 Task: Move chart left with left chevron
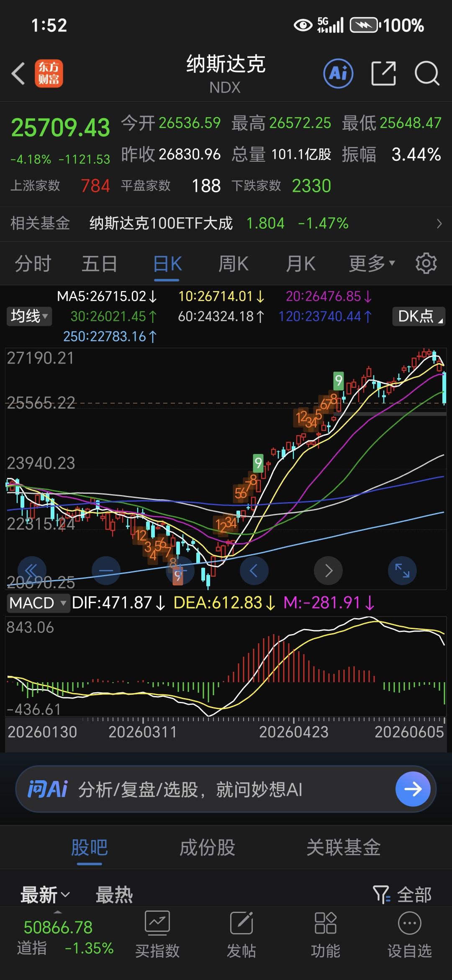(254, 570)
